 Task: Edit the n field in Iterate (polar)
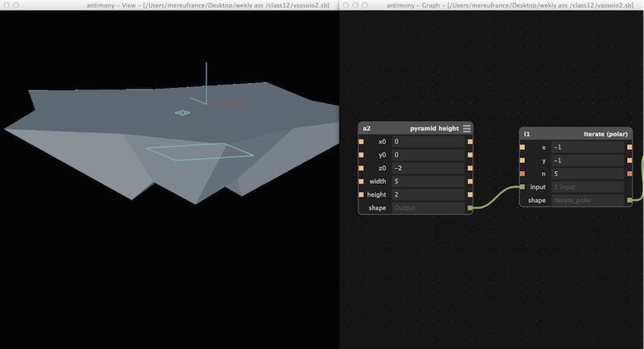[588, 174]
